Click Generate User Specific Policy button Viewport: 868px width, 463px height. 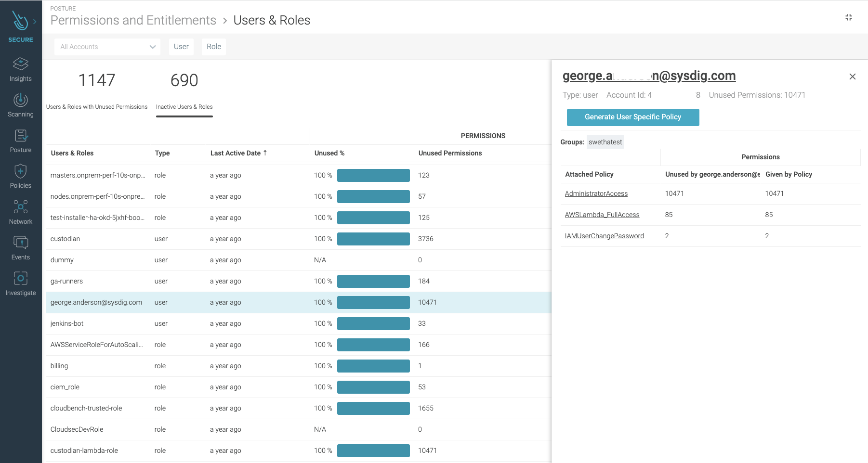(x=633, y=117)
